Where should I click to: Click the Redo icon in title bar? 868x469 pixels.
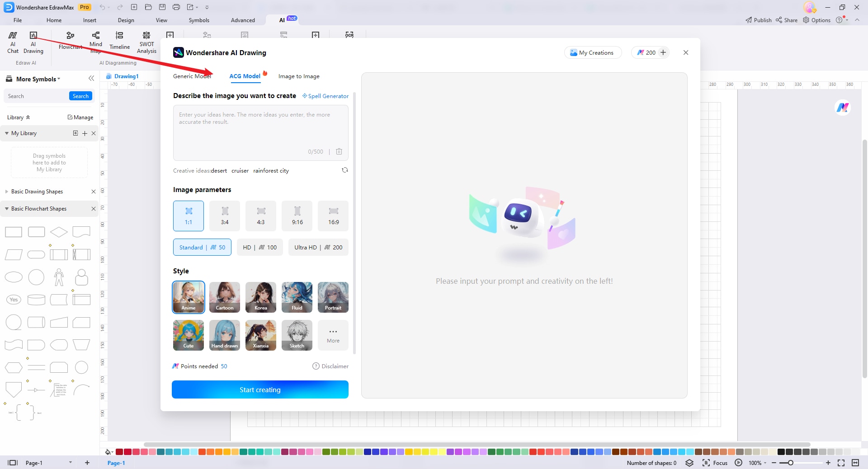click(x=120, y=7)
